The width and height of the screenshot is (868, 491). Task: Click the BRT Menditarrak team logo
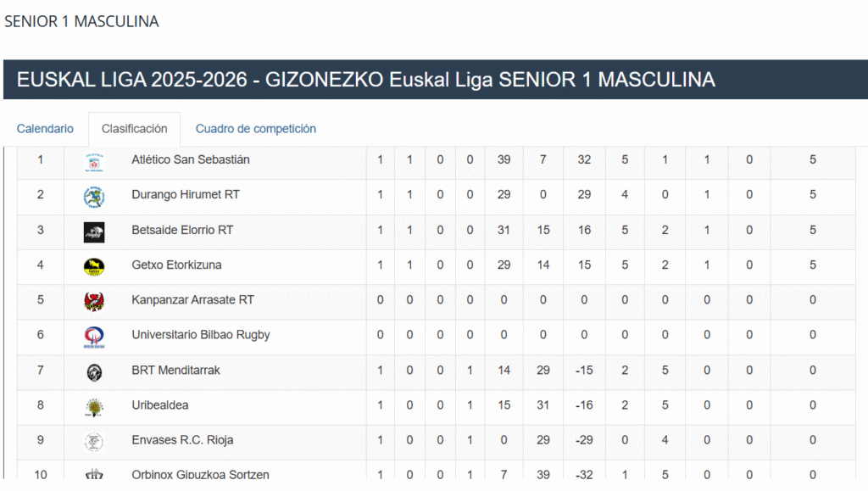pos(94,371)
